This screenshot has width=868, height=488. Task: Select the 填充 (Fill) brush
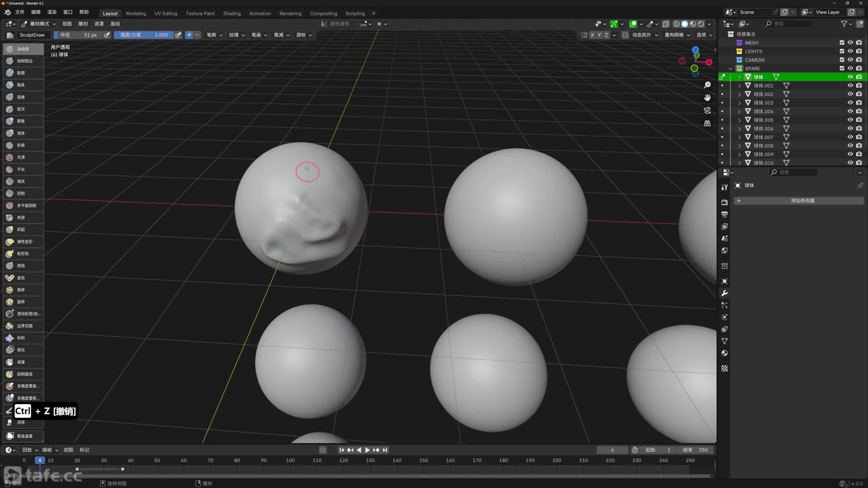click(x=23, y=181)
